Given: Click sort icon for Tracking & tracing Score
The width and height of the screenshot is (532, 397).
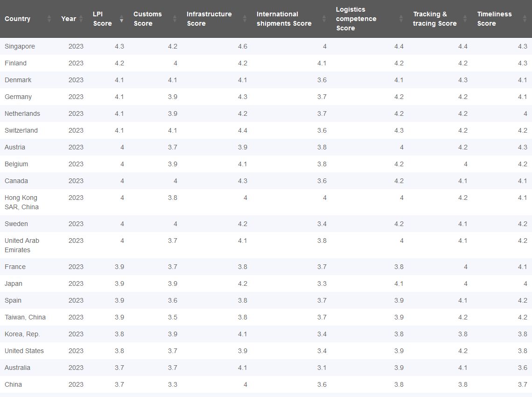Looking at the screenshot, I should (x=465, y=19).
